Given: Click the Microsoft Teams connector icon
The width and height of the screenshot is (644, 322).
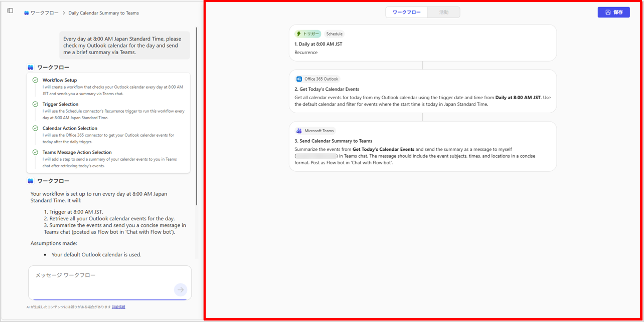Looking at the screenshot, I should [x=299, y=131].
